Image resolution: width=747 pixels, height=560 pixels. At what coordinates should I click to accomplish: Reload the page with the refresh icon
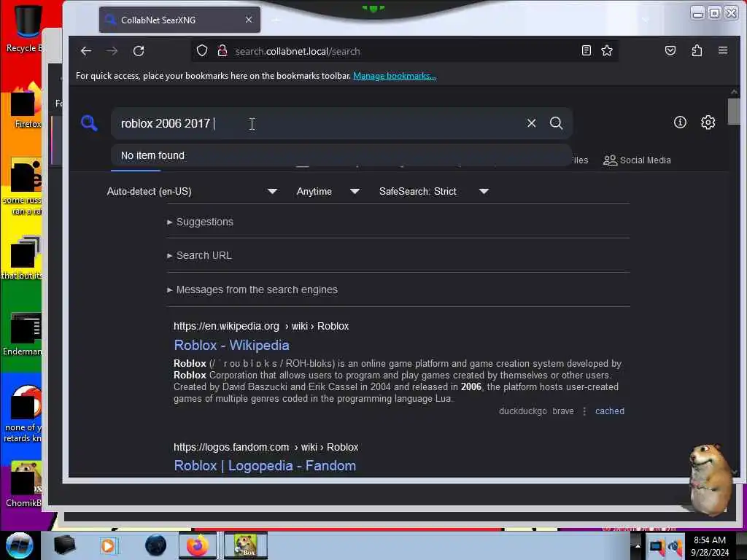click(x=139, y=51)
